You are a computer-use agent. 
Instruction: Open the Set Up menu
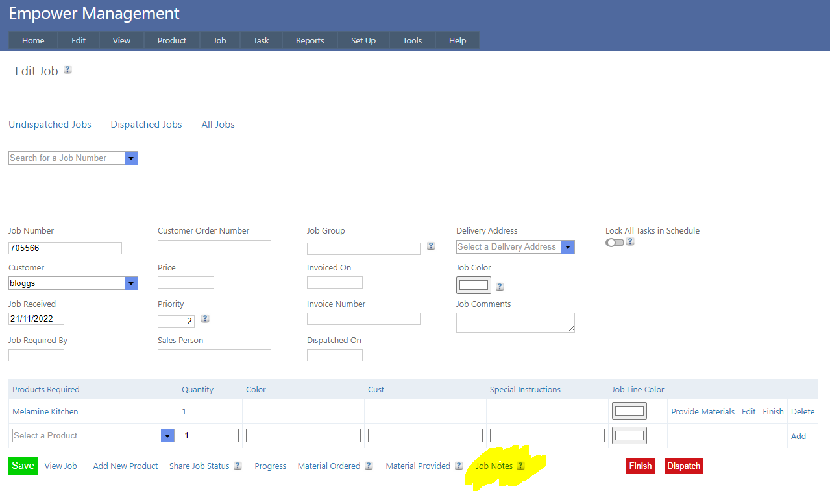click(x=363, y=40)
